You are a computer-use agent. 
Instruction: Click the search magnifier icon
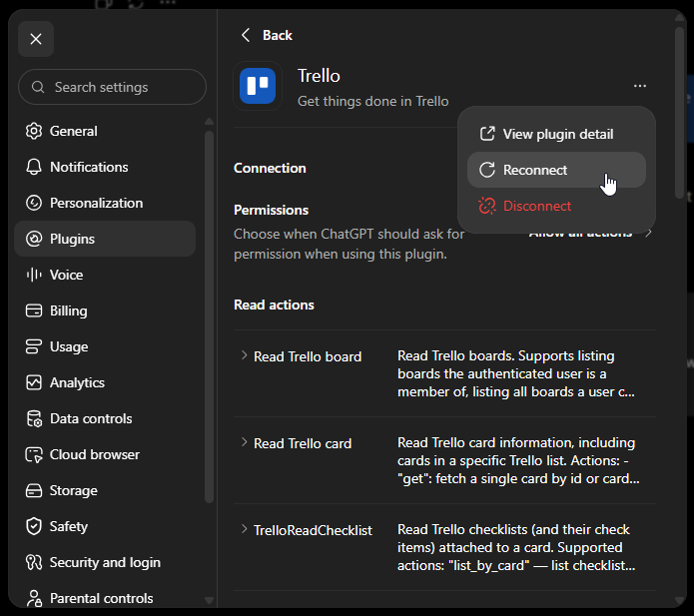(38, 87)
